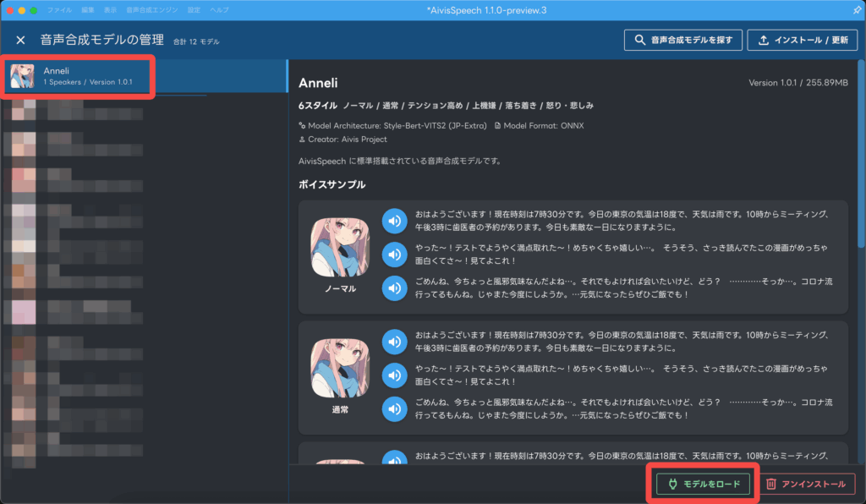Select Anneli model in the list
The height and width of the screenshot is (504, 866).
pos(144,76)
